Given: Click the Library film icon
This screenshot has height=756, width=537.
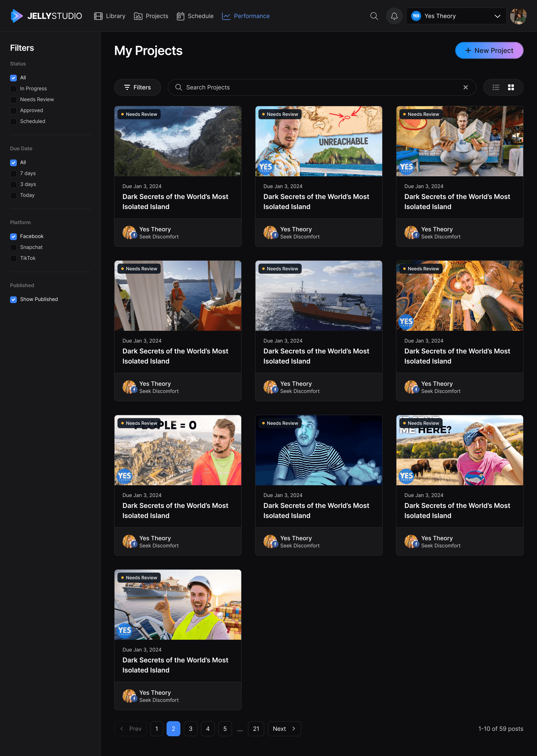Looking at the screenshot, I should [x=98, y=16].
